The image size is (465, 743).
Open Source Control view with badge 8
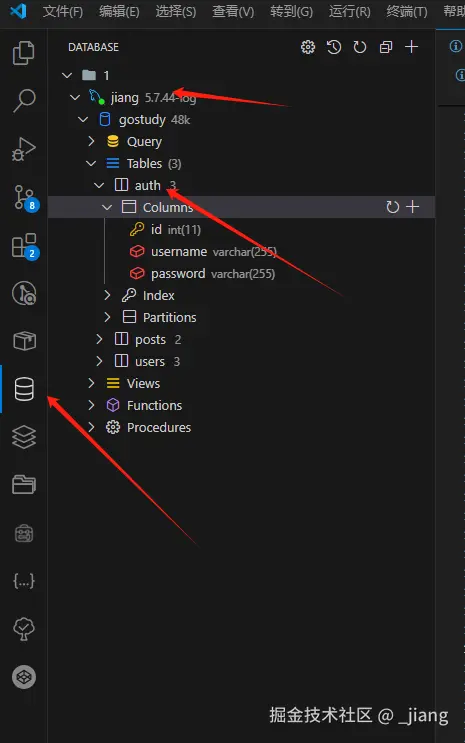coord(25,198)
